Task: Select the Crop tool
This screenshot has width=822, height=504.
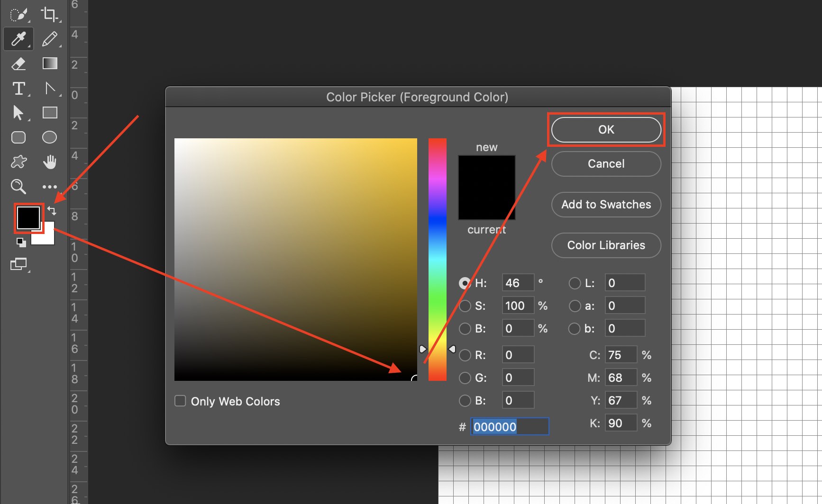Action: pos(49,14)
